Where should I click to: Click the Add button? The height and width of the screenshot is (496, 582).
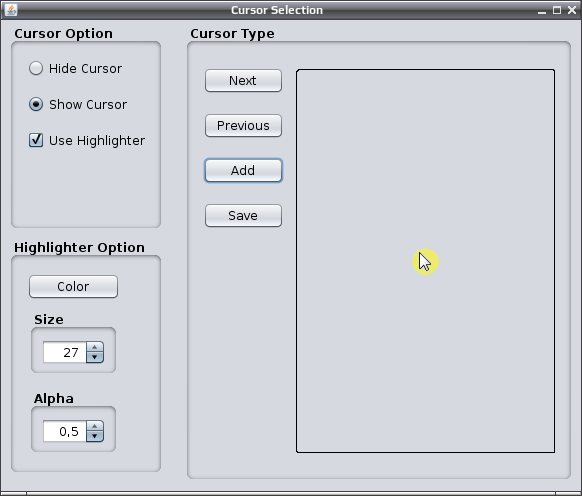point(243,170)
